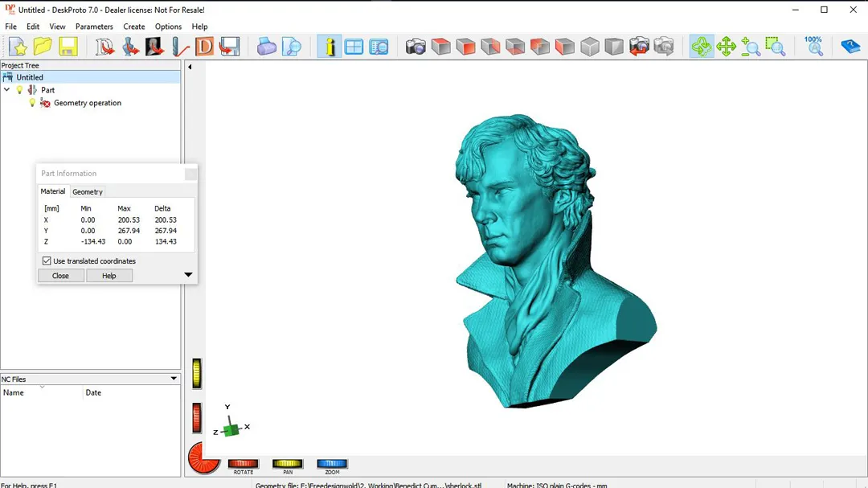Switch to view cube with red top face

click(x=440, y=47)
